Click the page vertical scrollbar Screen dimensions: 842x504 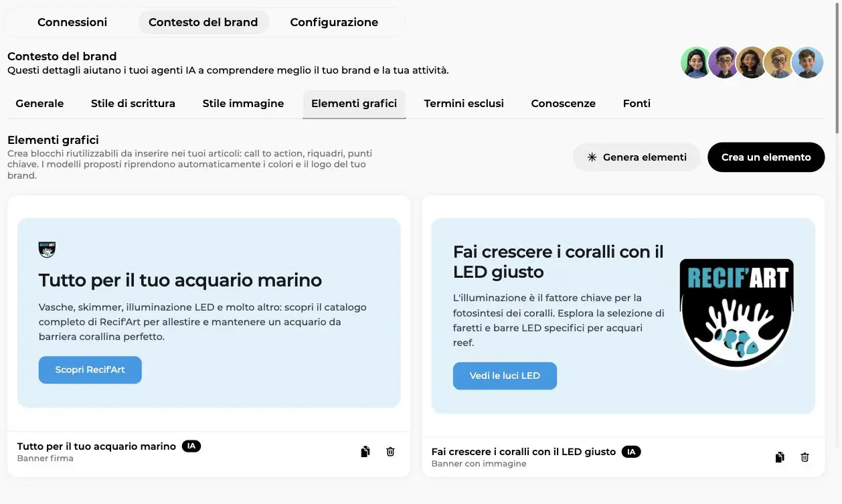coord(838,67)
